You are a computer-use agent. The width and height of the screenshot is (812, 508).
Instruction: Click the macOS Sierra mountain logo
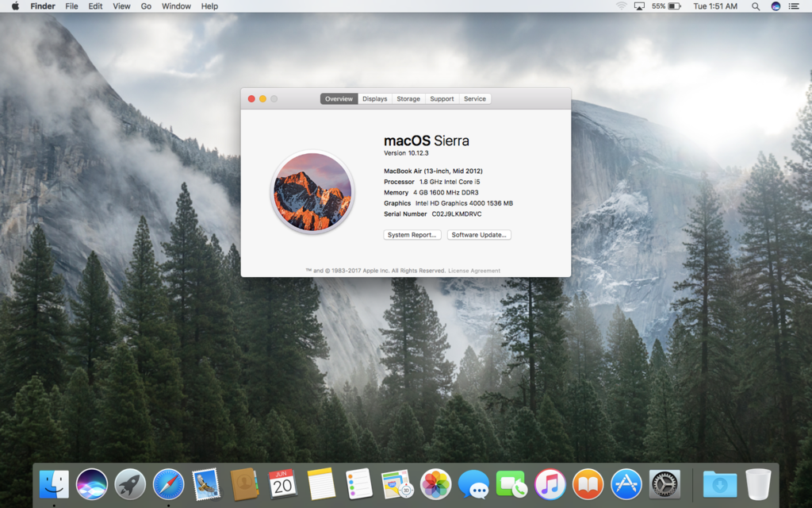[x=312, y=192]
